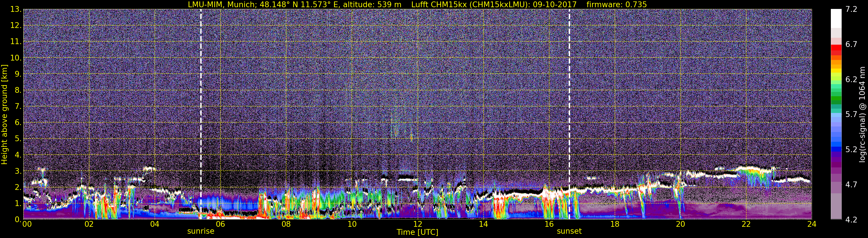Click the '8.' height tick label
Screen dimensions: 868x238
(18, 90)
